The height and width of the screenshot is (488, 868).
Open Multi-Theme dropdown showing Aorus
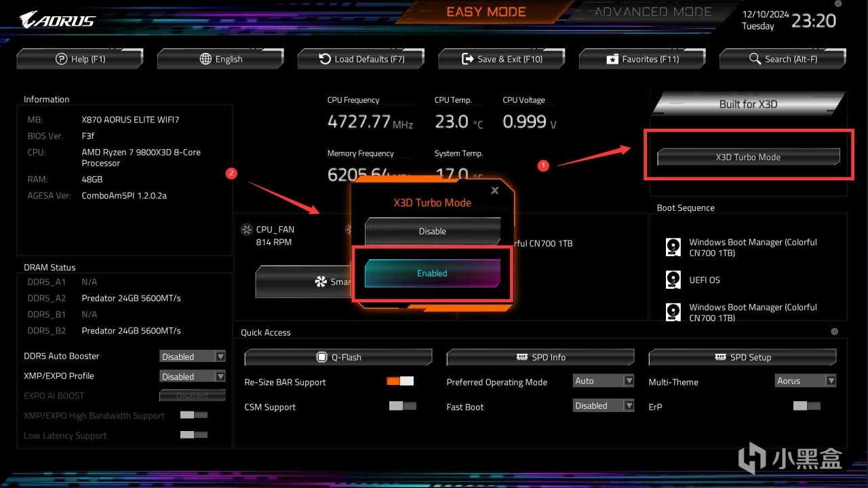[x=806, y=381]
